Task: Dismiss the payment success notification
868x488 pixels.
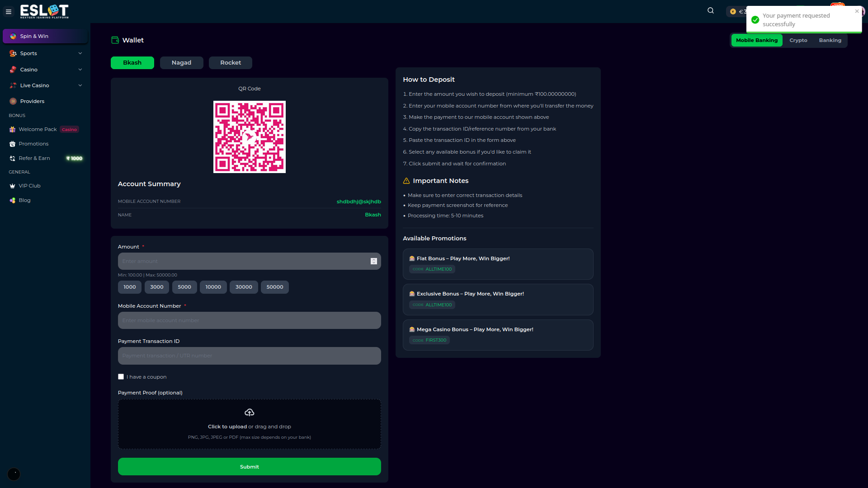Action: tap(857, 11)
